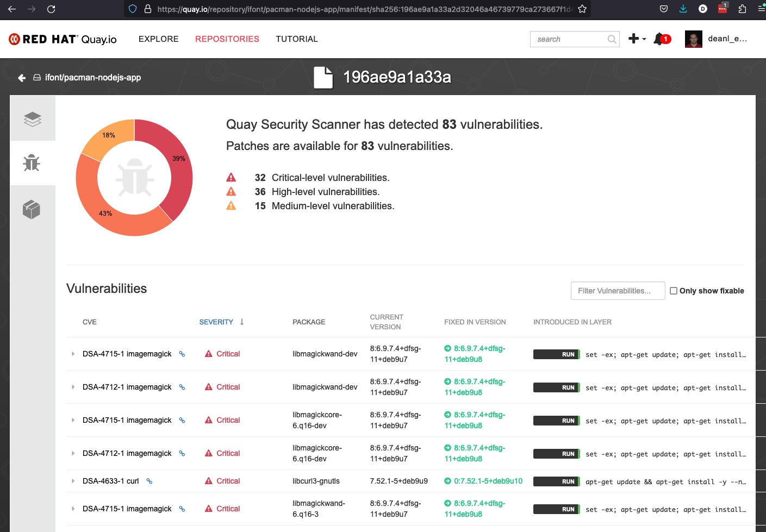The height and width of the screenshot is (532, 766).
Task: Open link icon for DSA-4712-1 libmagickcore-6.q16-dev
Action: 182,453
